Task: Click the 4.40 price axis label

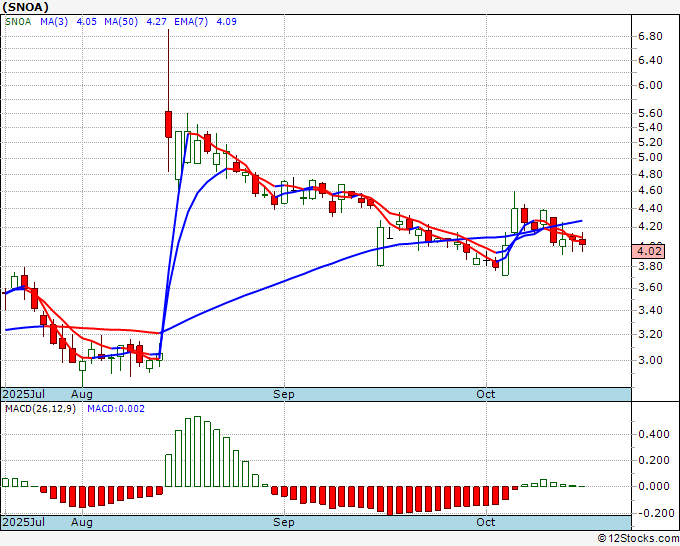Action: [x=651, y=209]
